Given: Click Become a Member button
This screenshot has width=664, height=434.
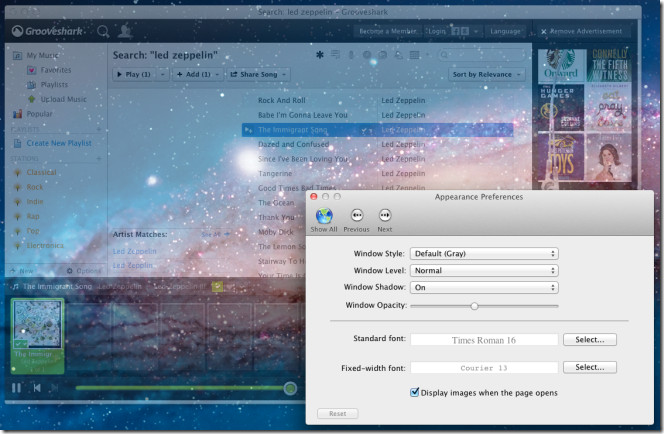Looking at the screenshot, I should [387, 31].
